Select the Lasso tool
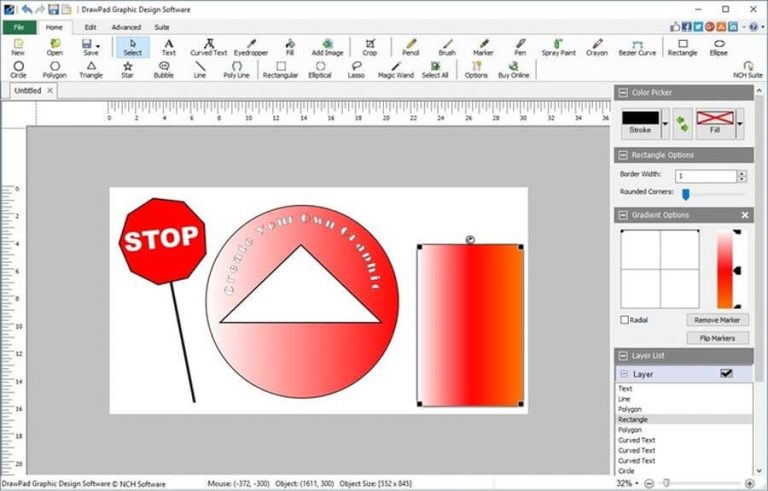The height and width of the screenshot is (491, 768). [x=356, y=70]
